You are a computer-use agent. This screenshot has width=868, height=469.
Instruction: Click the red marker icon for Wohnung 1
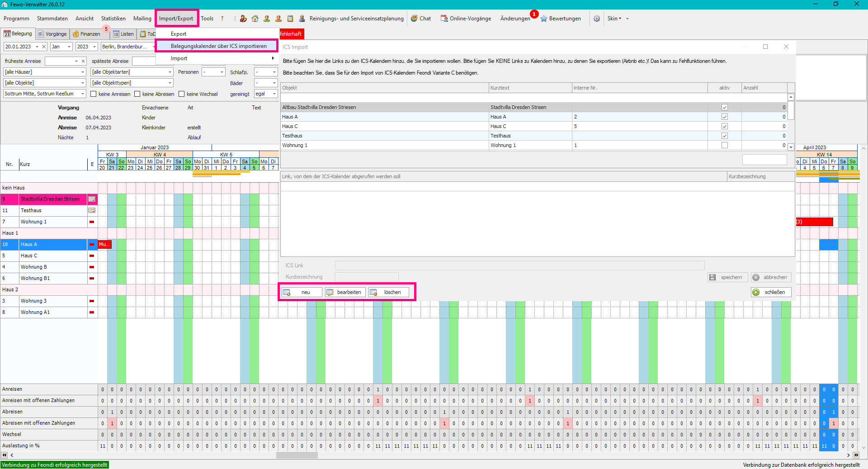92,222
